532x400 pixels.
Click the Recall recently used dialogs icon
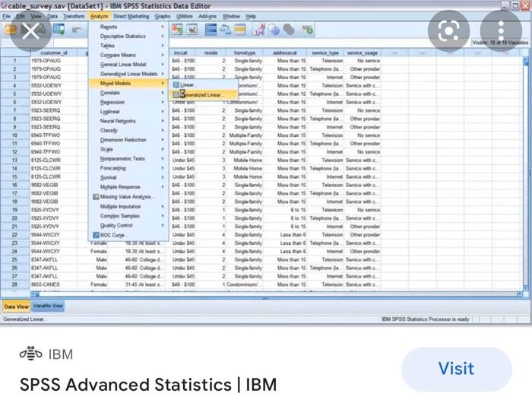pyautogui.click(x=59, y=30)
